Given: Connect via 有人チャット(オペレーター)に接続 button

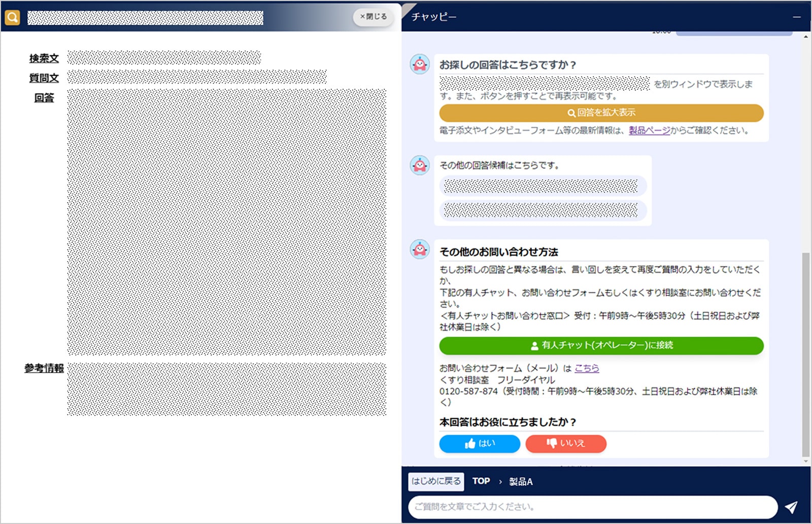Looking at the screenshot, I should click(x=601, y=346).
